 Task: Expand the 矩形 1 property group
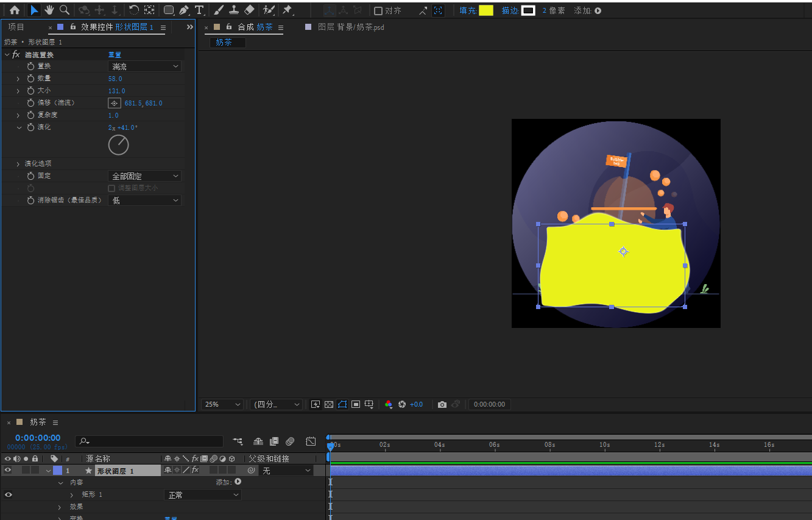[72, 494]
